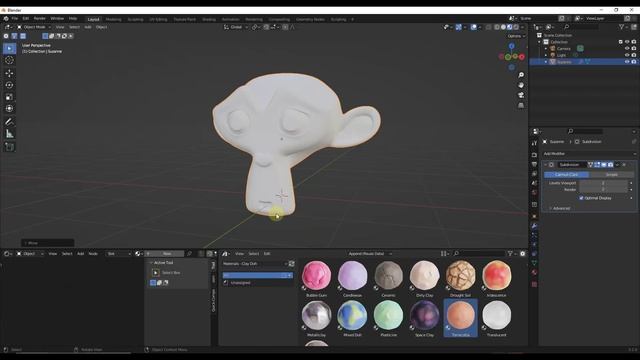This screenshot has width=640, height=360.
Task: Open Object Mode dropdown in viewport header
Action: coord(34,27)
